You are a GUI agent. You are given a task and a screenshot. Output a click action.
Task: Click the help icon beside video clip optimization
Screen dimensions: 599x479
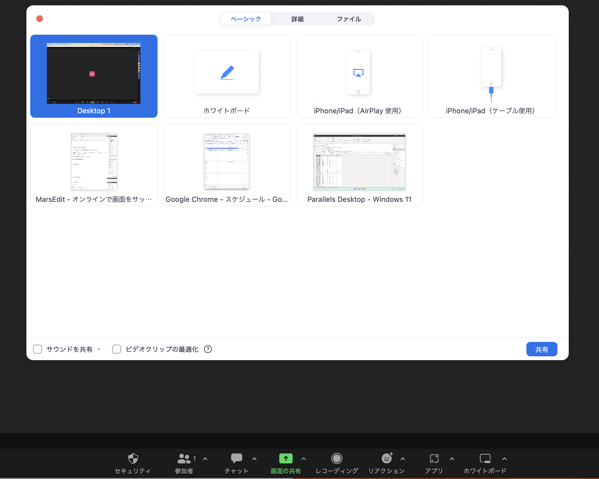[208, 349]
